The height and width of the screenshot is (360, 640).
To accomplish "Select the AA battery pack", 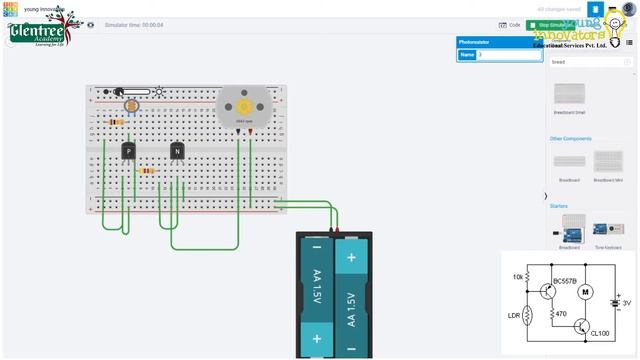I will 334,295.
